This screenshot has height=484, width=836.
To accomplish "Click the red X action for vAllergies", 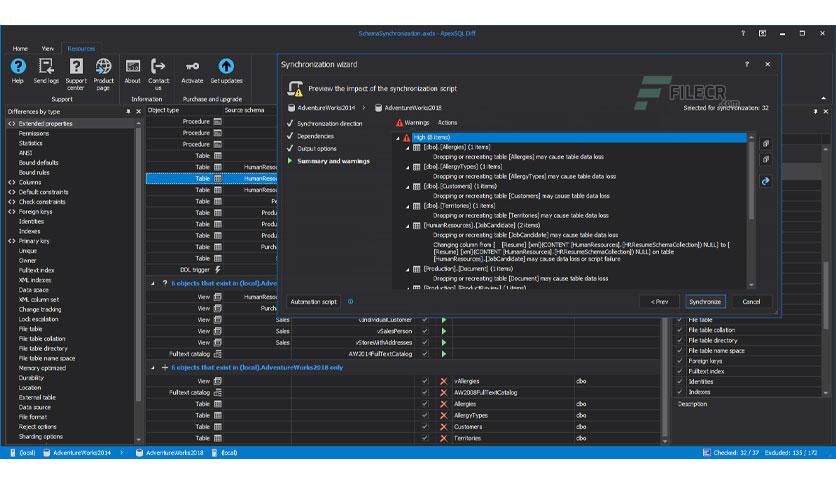I will [443, 381].
